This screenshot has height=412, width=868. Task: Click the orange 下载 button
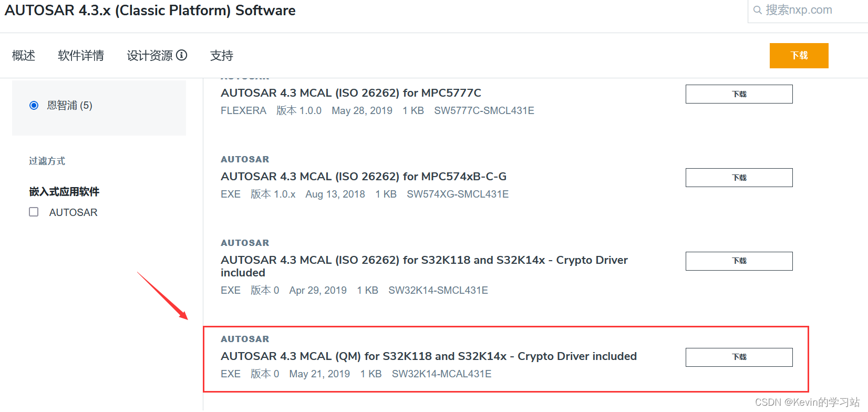(x=799, y=56)
